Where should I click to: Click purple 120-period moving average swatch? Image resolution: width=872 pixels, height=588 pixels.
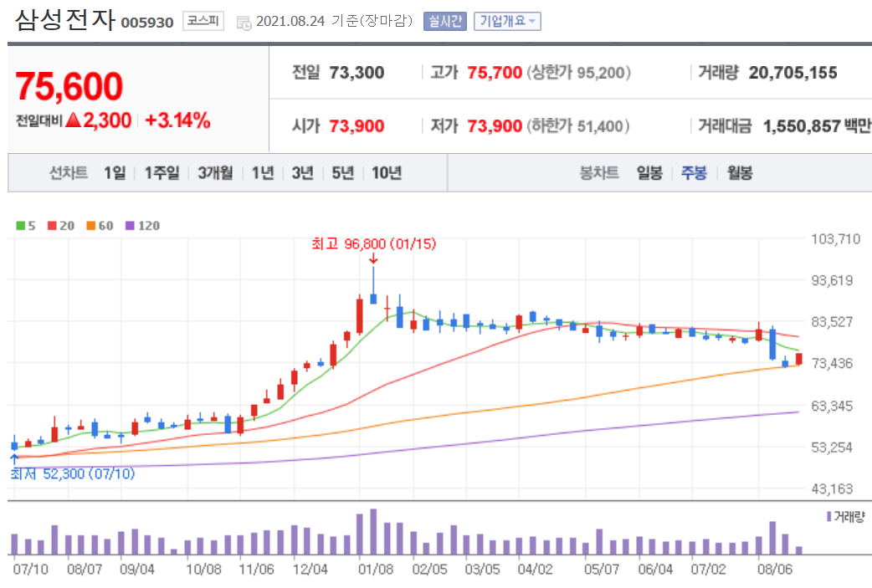tap(131, 226)
